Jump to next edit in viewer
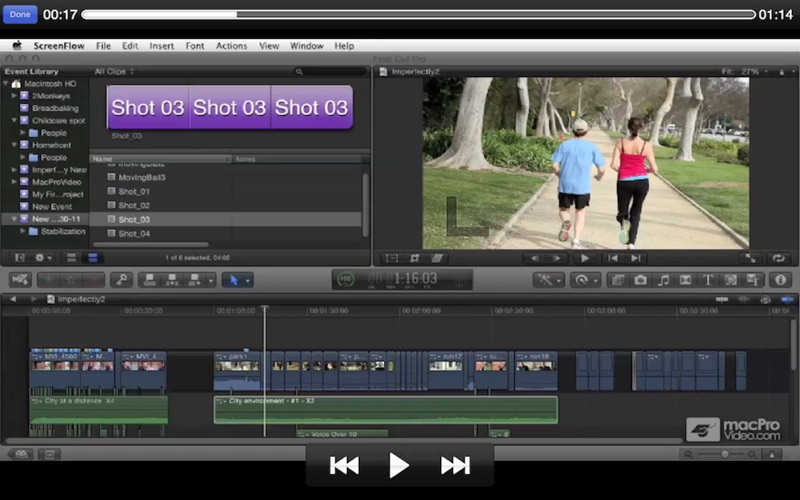 [636, 258]
